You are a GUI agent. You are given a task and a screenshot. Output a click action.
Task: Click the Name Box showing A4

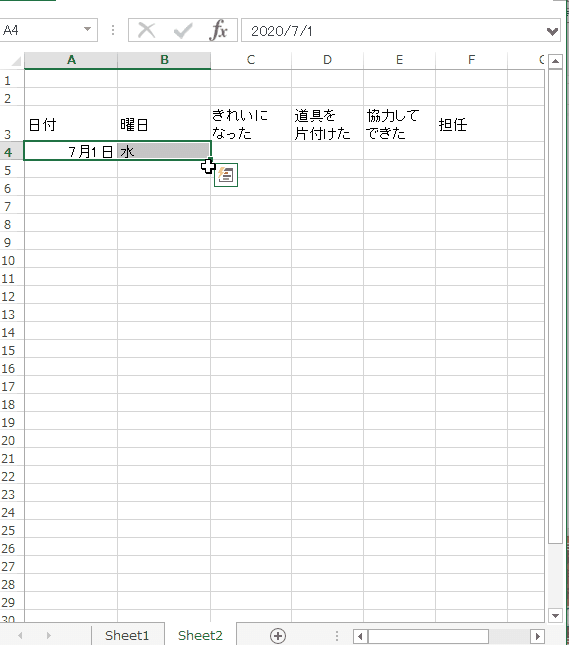(x=49, y=30)
